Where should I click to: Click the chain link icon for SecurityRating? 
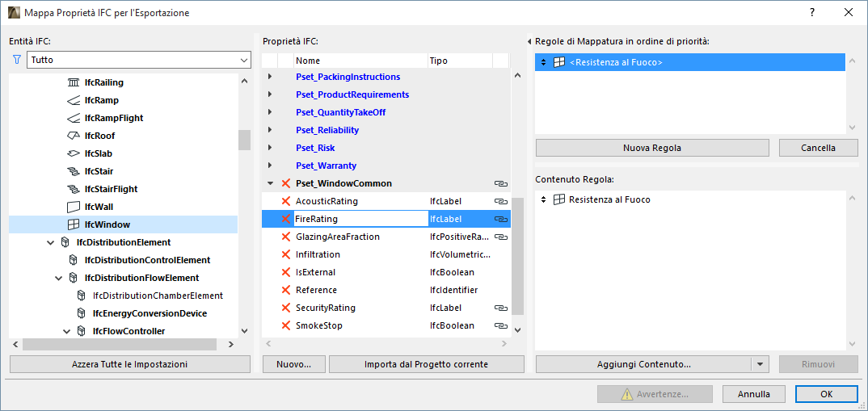pyautogui.click(x=501, y=308)
